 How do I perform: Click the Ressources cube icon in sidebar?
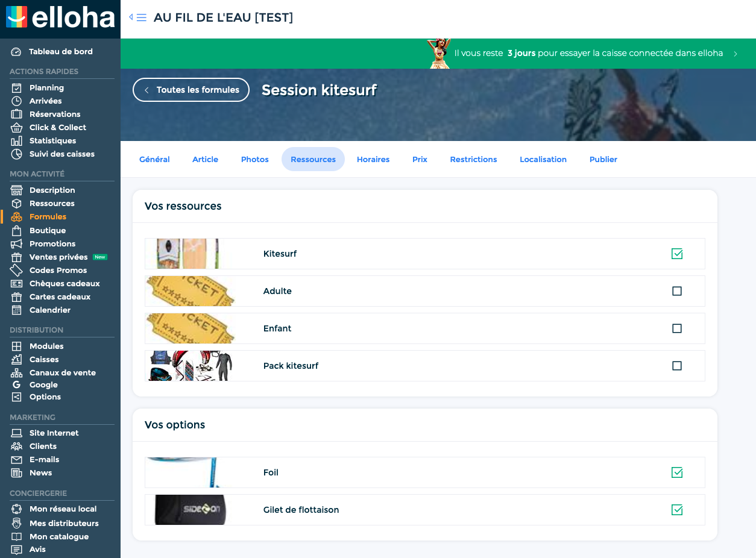[17, 204]
